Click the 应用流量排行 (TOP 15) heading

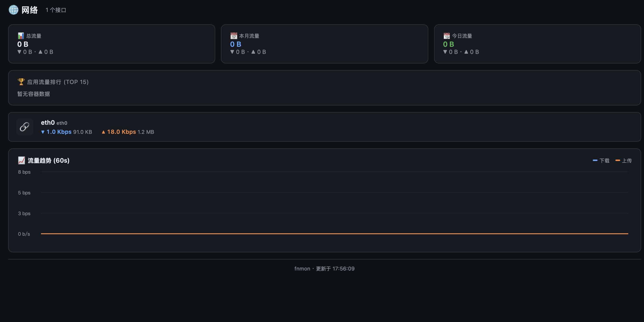coord(58,82)
